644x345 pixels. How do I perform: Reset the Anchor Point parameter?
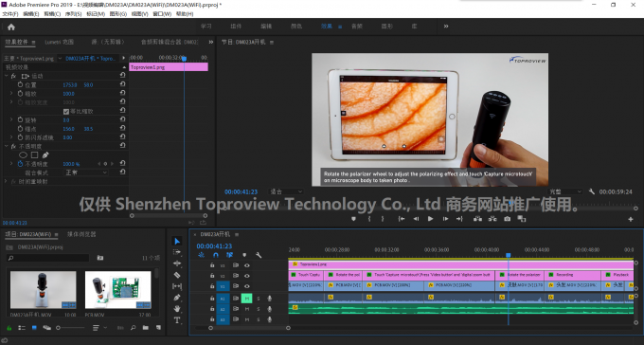[x=122, y=128]
